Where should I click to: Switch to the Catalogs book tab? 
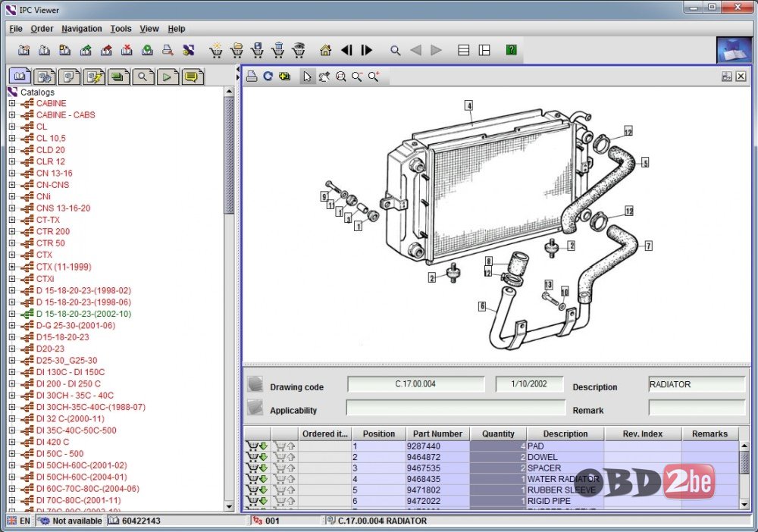(20, 77)
